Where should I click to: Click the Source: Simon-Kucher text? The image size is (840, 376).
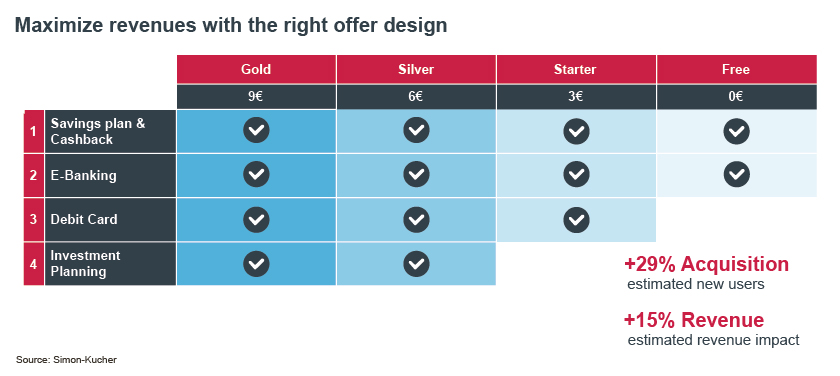66,360
